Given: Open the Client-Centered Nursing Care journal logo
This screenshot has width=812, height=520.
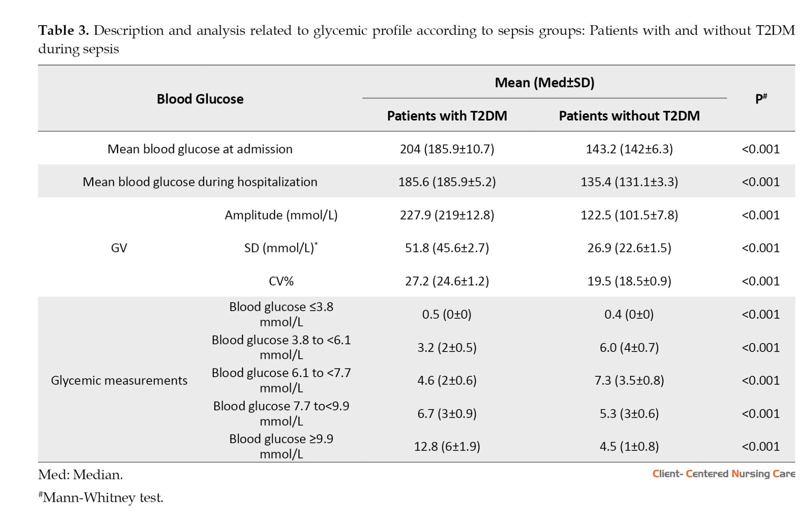Looking at the screenshot, I should (x=723, y=474).
